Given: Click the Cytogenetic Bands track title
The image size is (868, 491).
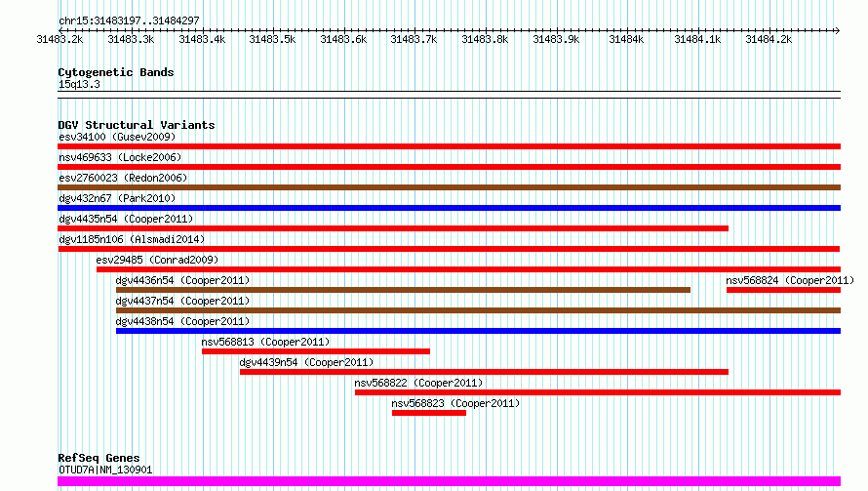Looking at the screenshot, I should coord(116,72).
